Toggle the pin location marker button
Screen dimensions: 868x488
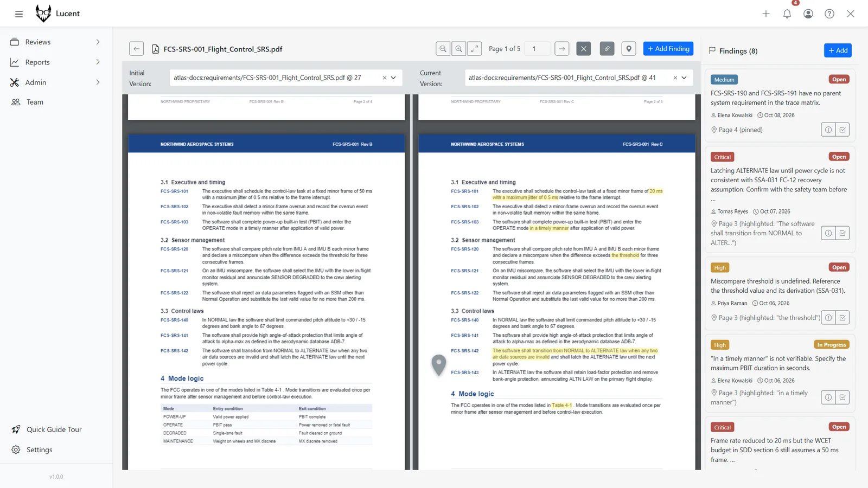point(629,49)
